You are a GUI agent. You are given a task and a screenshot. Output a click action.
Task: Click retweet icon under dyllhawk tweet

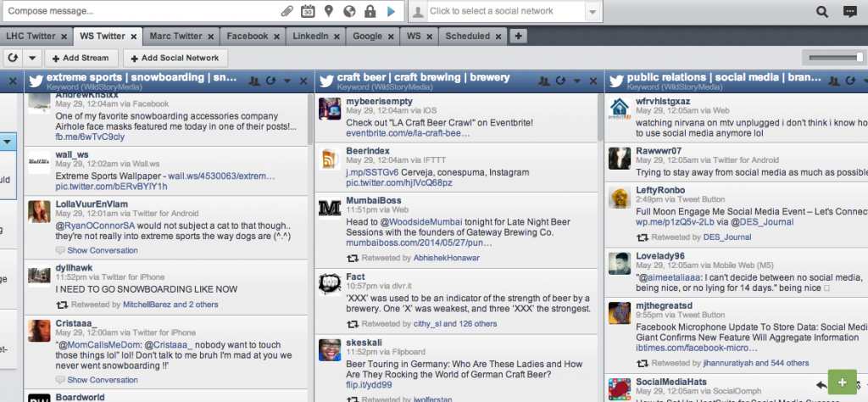point(61,304)
